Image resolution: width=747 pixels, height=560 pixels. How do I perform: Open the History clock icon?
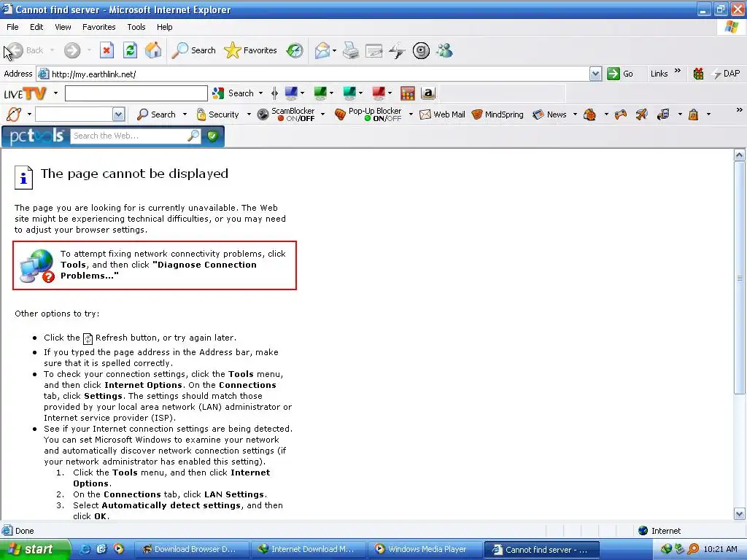[x=295, y=50]
